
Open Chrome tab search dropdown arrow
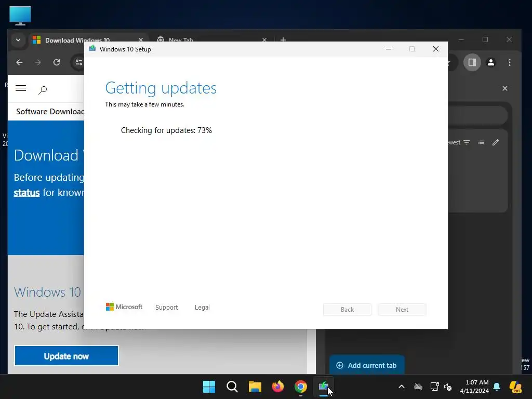pos(18,40)
